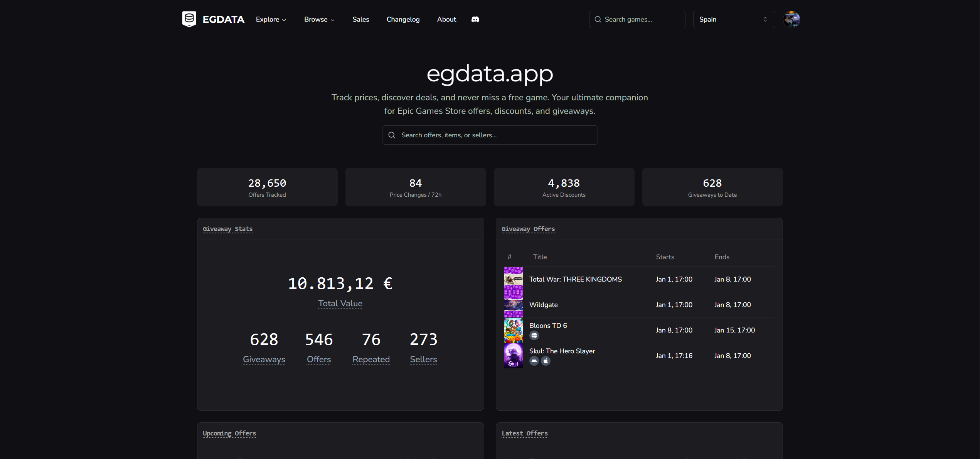The image size is (980, 459).
Task: Click the magnifier icon in the offers search bar
Action: [392, 135]
